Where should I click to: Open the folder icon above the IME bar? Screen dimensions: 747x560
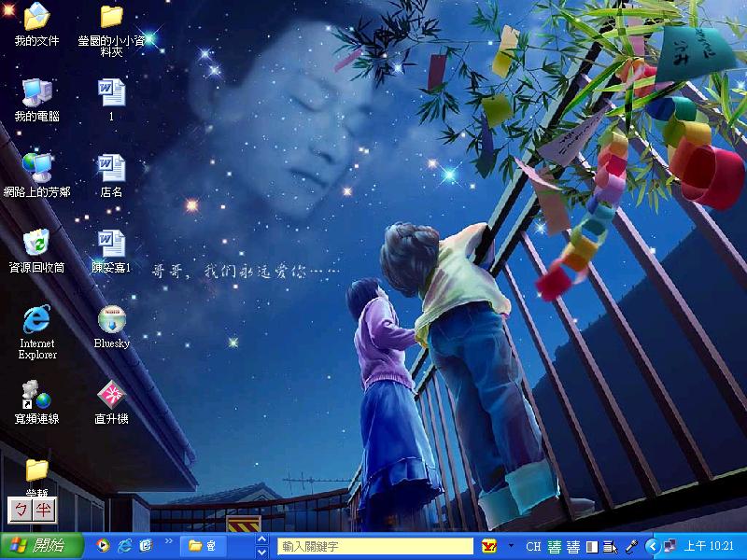[x=36, y=470]
